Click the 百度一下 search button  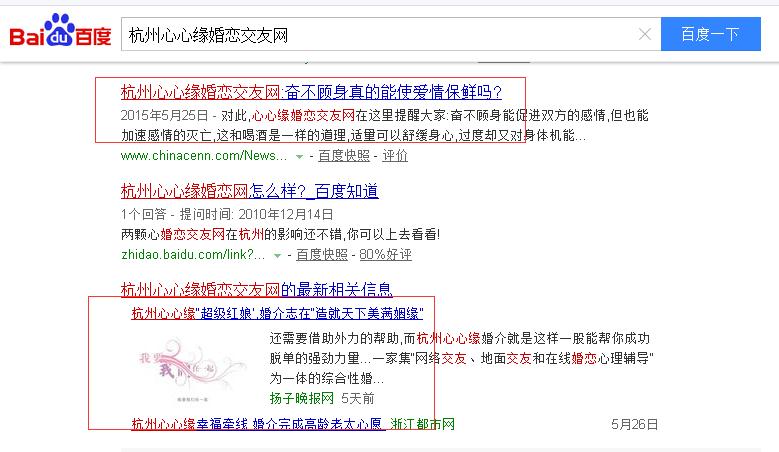click(710, 34)
